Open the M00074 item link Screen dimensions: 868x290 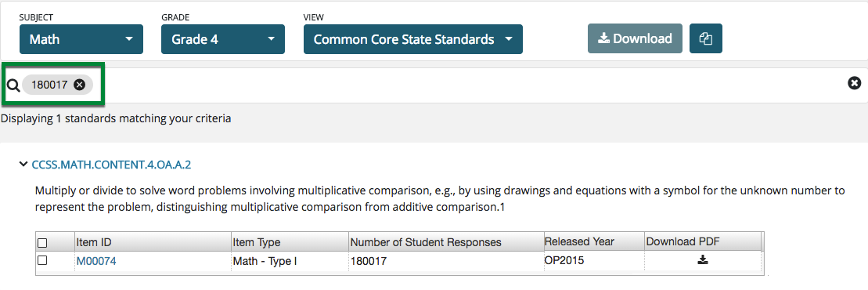pos(96,261)
